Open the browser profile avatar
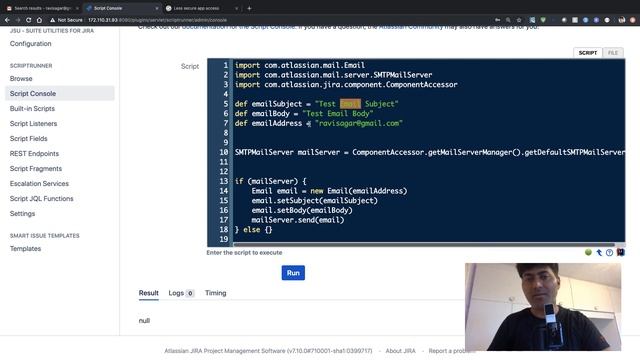This screenshot has height=360, width=640. coord(622,20)
